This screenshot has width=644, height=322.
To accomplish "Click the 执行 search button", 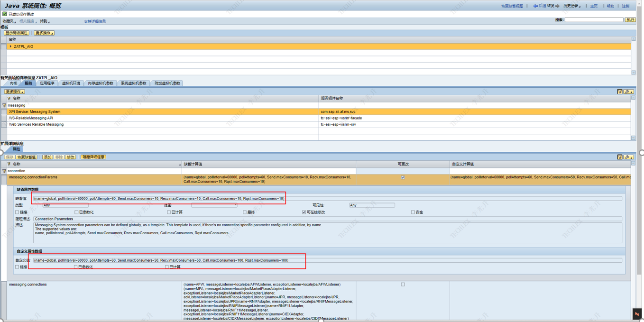I will tap(630, 20).
